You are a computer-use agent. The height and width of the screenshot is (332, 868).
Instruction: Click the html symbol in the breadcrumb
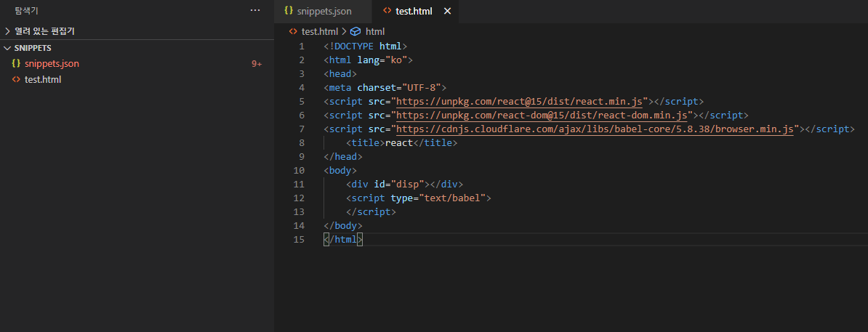(375, 31)
